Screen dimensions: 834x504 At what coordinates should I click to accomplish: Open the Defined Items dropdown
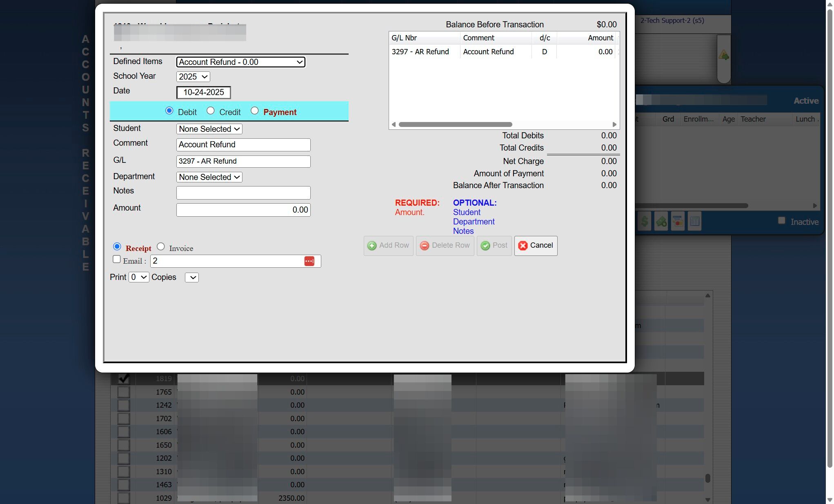click(x=240, y=62)
